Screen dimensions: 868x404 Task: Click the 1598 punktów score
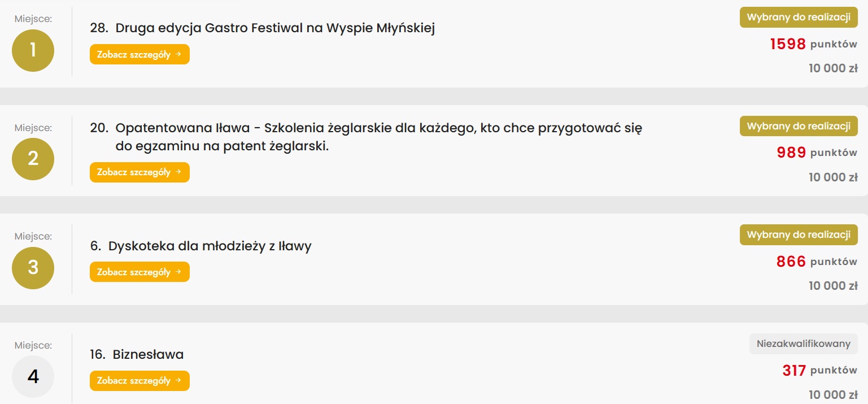tap(813, 44)
